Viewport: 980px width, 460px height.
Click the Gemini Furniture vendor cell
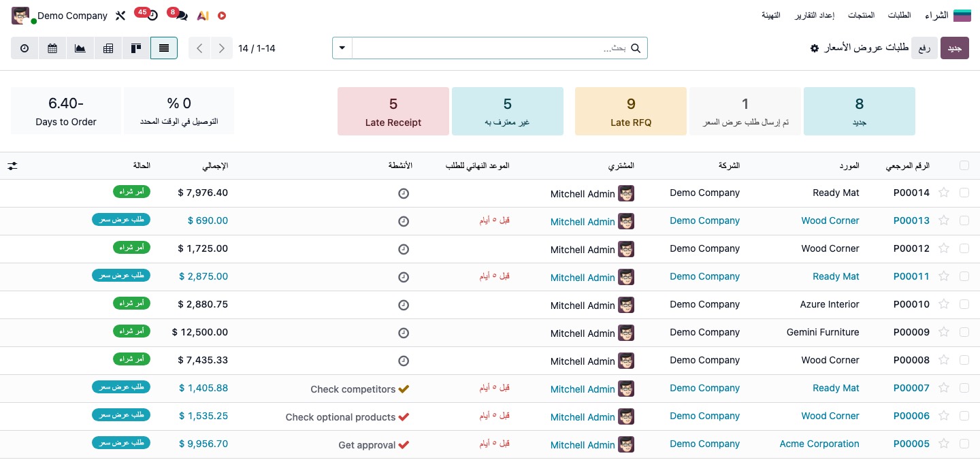point(823,332)
